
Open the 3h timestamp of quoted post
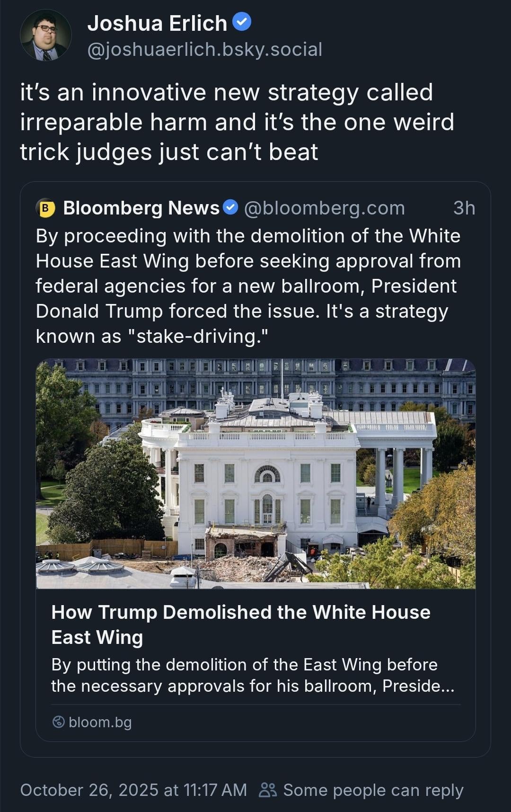point(464,208)
